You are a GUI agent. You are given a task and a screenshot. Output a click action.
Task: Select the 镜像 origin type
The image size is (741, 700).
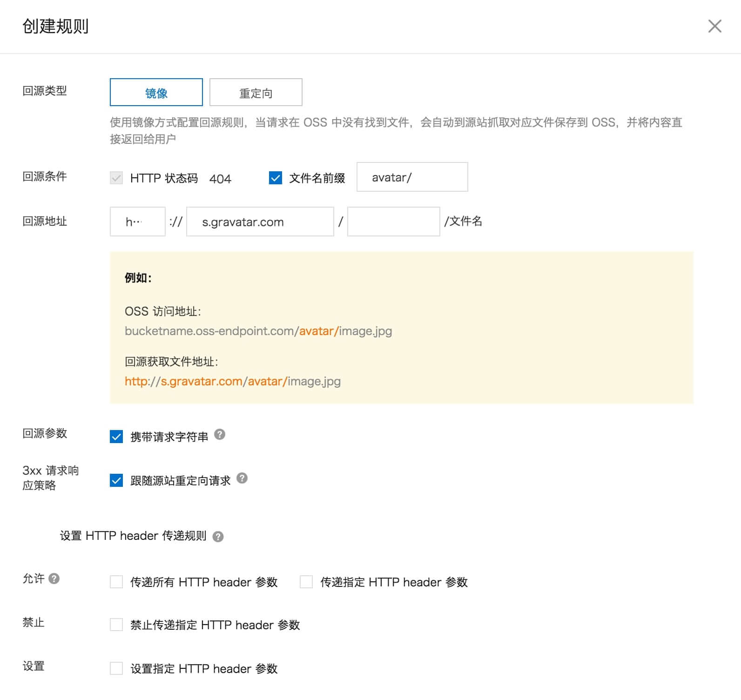[156, 93]
